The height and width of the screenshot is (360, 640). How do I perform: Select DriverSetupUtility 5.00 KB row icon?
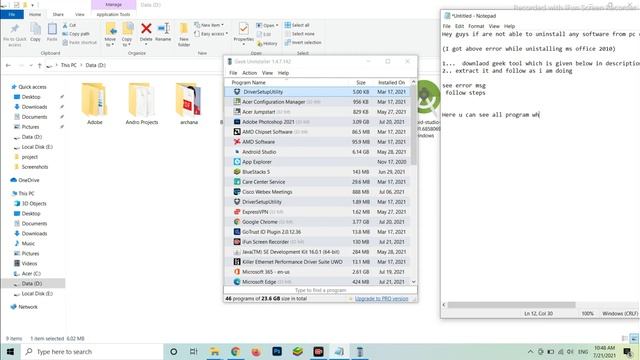click(237, 92)
